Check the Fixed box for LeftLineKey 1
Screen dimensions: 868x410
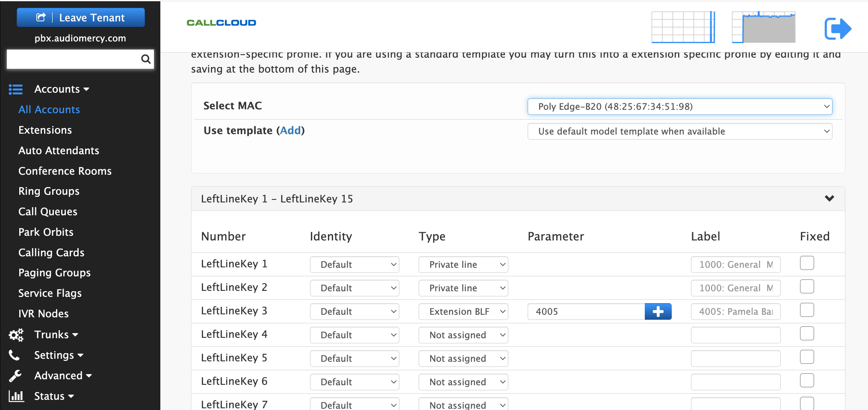point(807,263)
